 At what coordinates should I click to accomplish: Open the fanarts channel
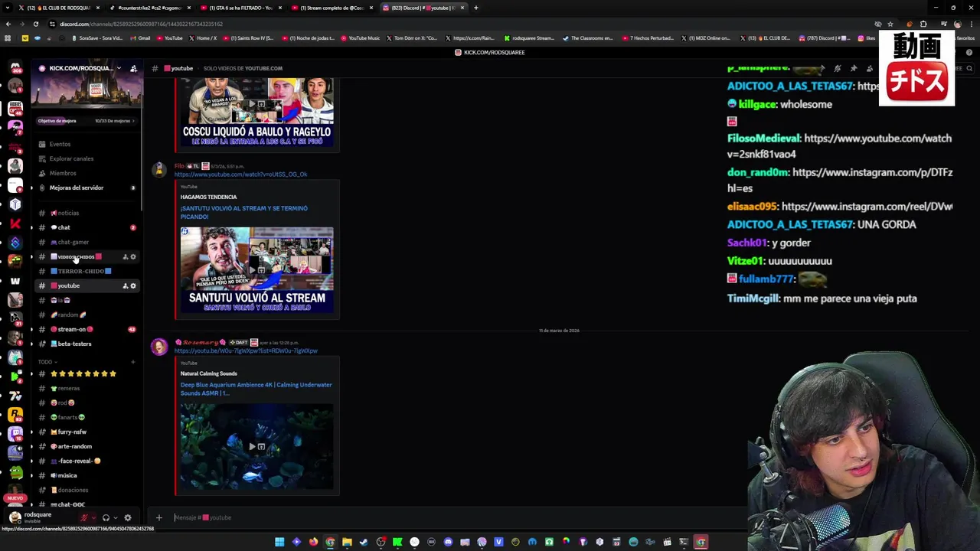[x=86, y=417]
